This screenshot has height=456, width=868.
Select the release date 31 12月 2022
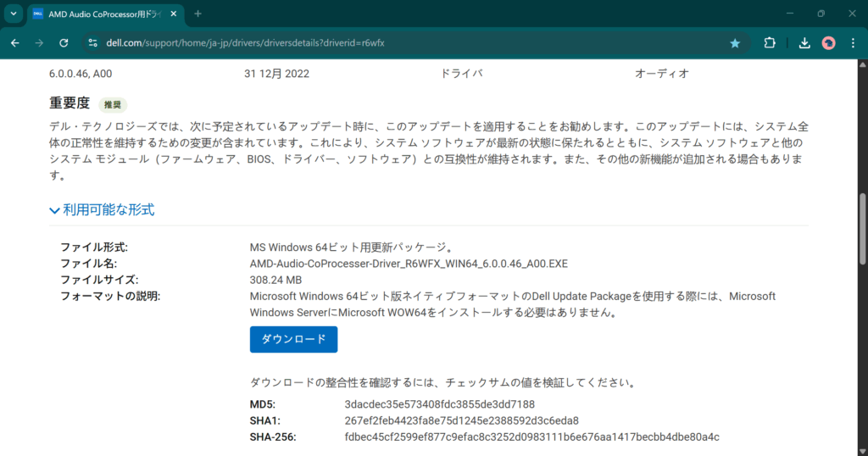[x=277, y=74]
